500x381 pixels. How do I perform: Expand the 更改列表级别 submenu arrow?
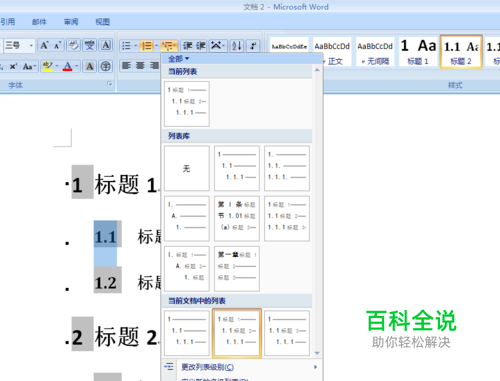tap(315, 367)
